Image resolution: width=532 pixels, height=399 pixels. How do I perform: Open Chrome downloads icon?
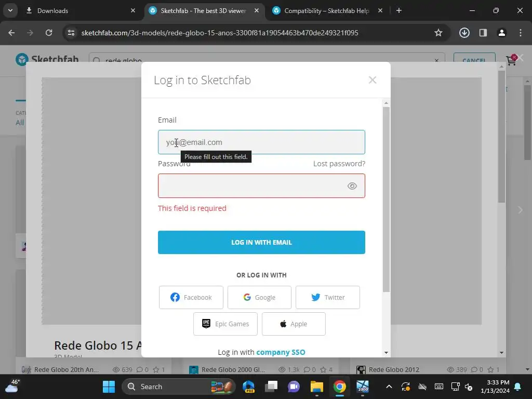coord(464,33)
